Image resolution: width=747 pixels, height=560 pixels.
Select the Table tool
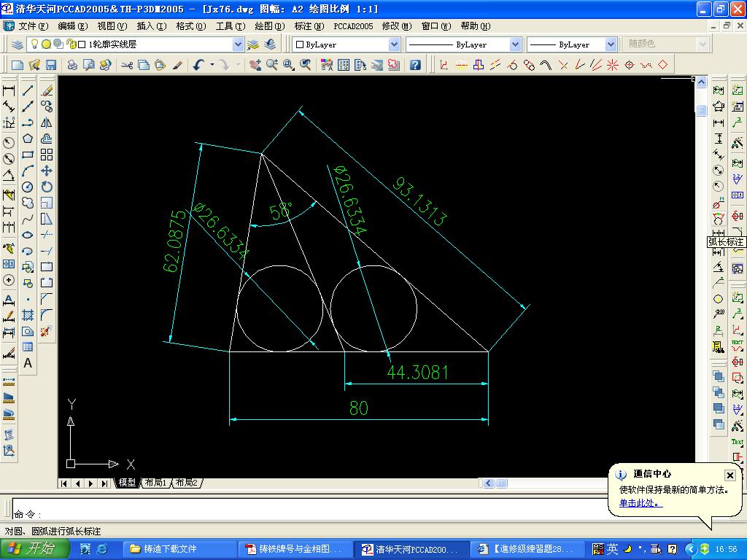[28, 346]
